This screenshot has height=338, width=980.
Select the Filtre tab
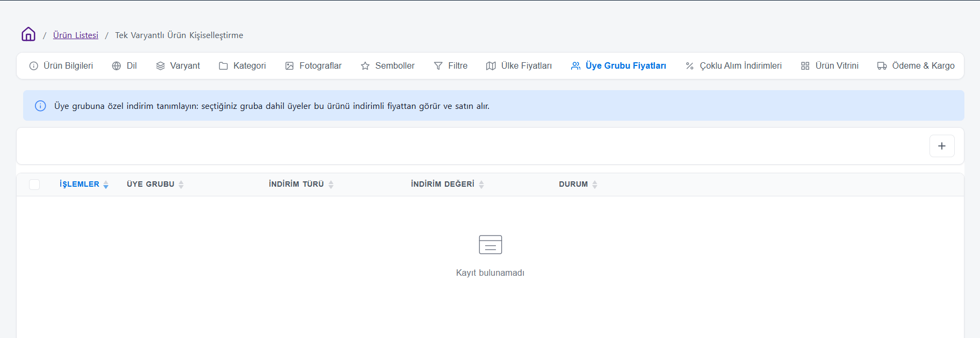point(451,65)
